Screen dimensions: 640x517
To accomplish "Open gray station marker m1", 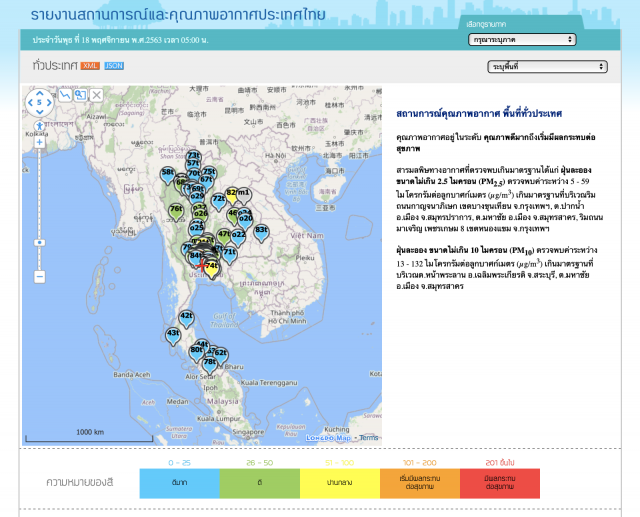I will coord(244,196).
